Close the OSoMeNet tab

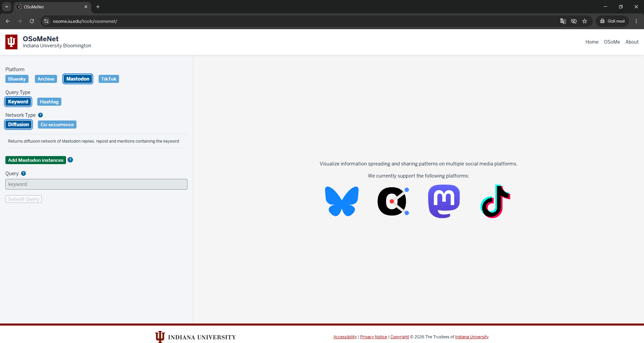click(x=86, y=7)
